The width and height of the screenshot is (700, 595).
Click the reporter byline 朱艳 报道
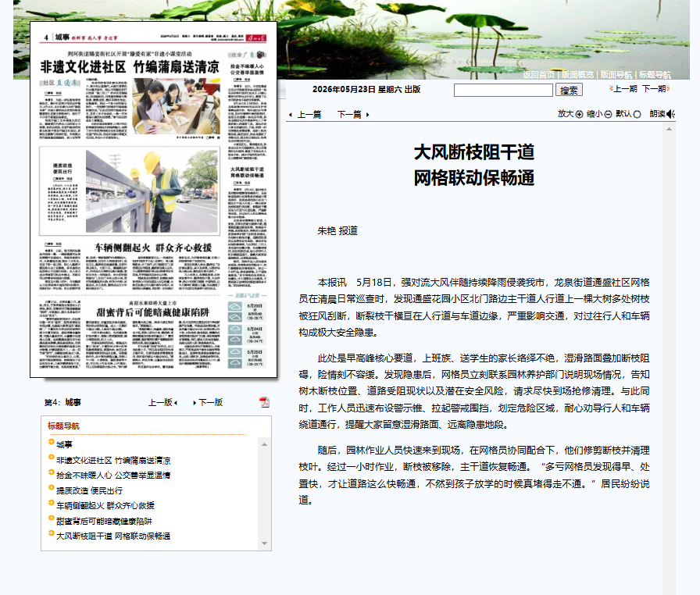click(337, 230)
